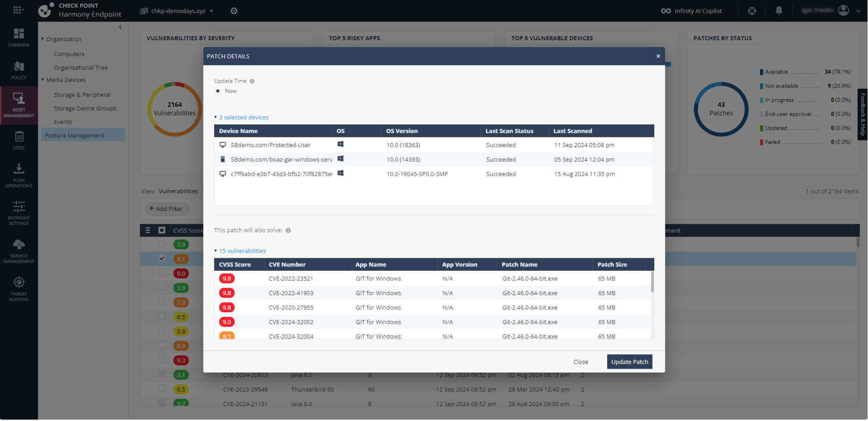Click the 9.8 score badge for CVE-2022-23521
The height and width of the screenshot is (421, 868).
tap(227, 279)
